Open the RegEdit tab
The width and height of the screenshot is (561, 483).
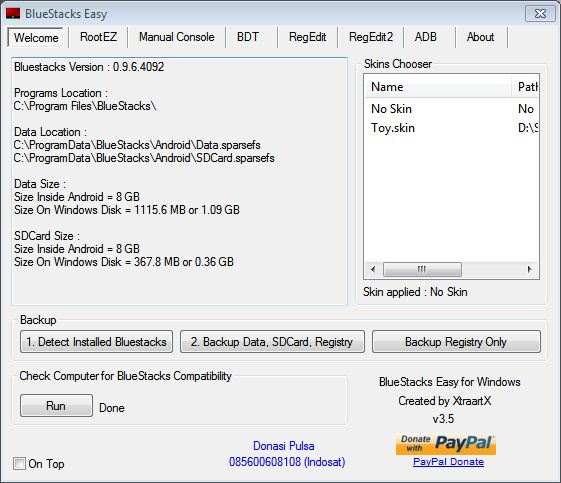pyautogui.click(x=307, y=37)
